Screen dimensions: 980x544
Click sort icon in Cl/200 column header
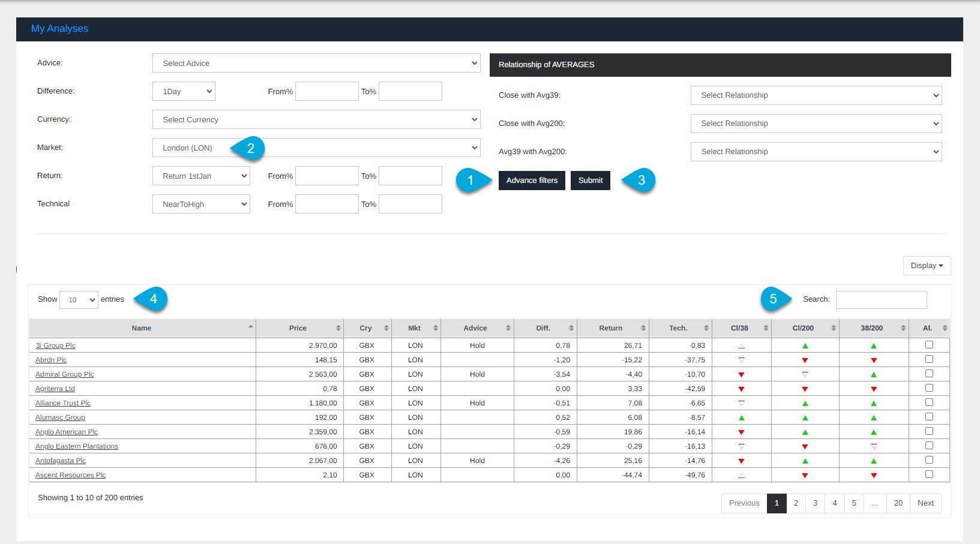[833, 328]
